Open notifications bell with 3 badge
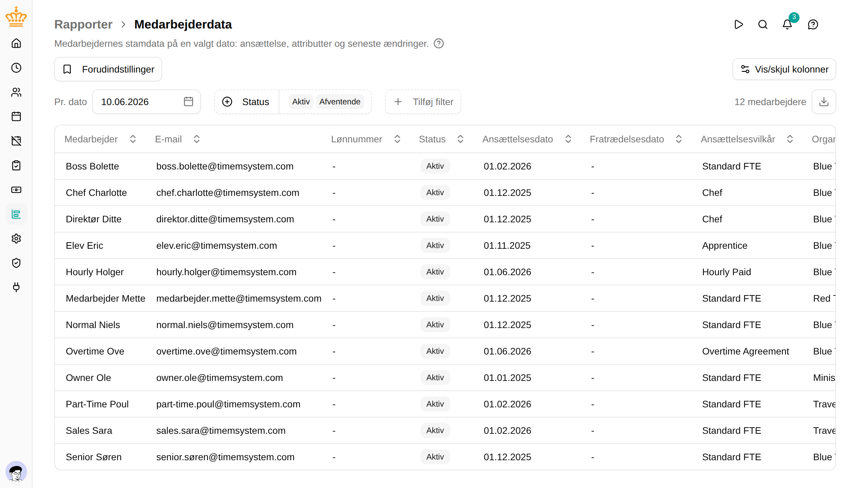This screenshot has width=868, height=488. coord(787,24)
